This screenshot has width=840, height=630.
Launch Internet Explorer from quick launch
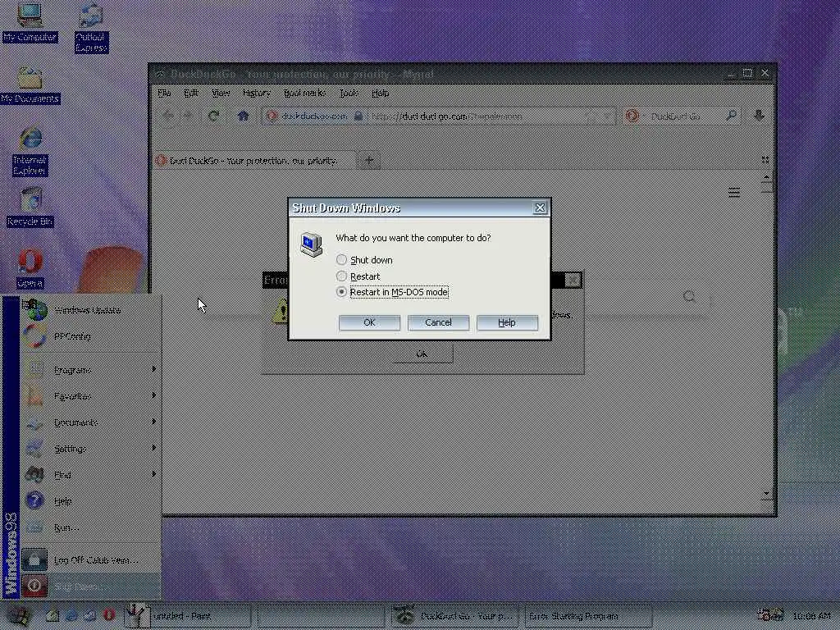click(71, 616)
